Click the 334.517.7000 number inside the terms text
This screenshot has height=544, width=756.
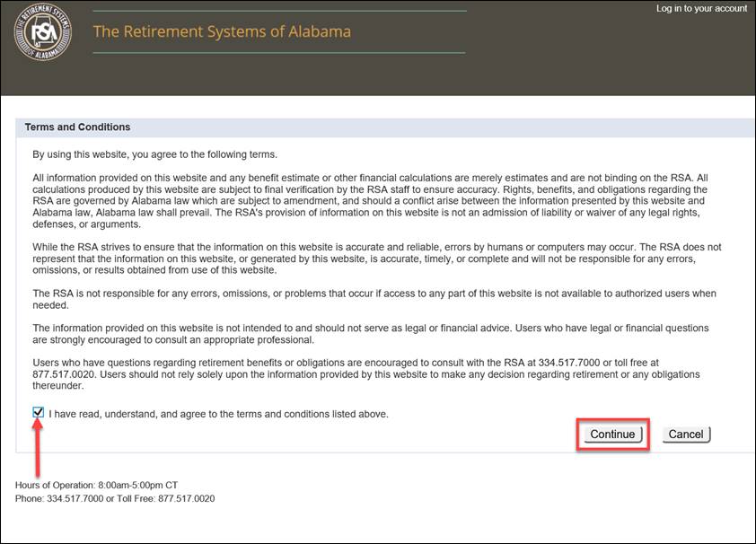pyautogui.click(x=569, y=363)
